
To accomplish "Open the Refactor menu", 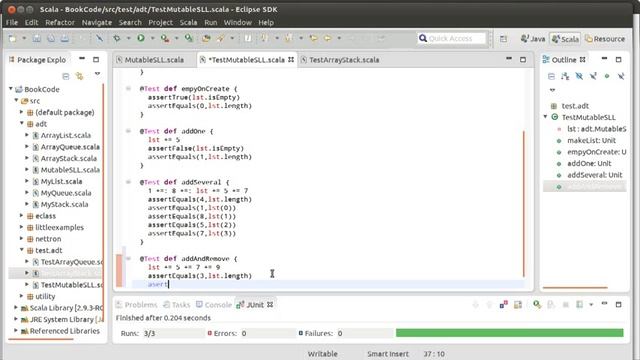I will tap(60, 22).
